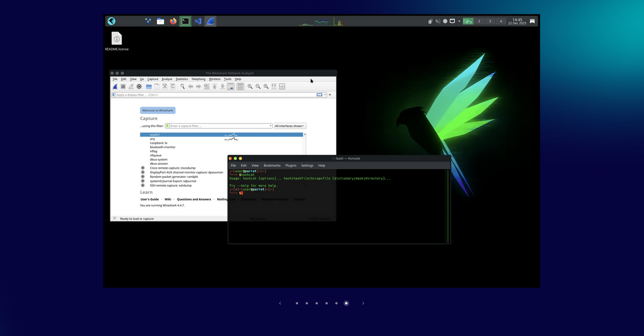
Task: Restart the current capture in Wireshark toolbar
Action: (x=131, y=86)
